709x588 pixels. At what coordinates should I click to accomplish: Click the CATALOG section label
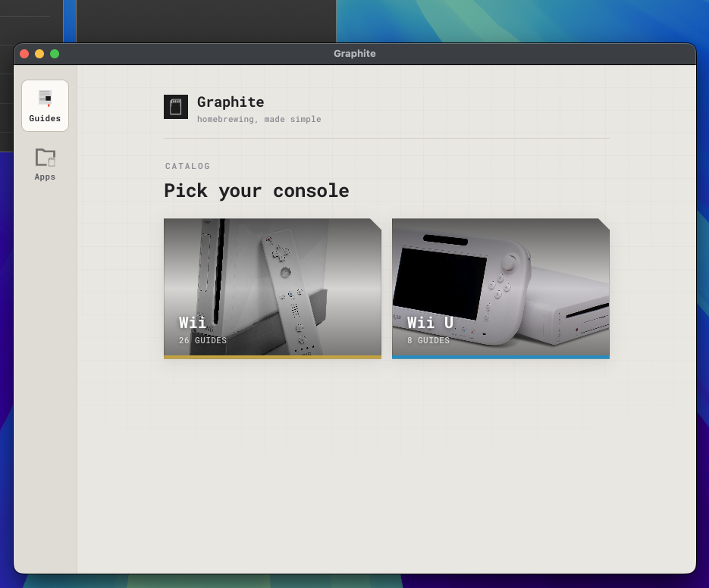tap(187, 166)
